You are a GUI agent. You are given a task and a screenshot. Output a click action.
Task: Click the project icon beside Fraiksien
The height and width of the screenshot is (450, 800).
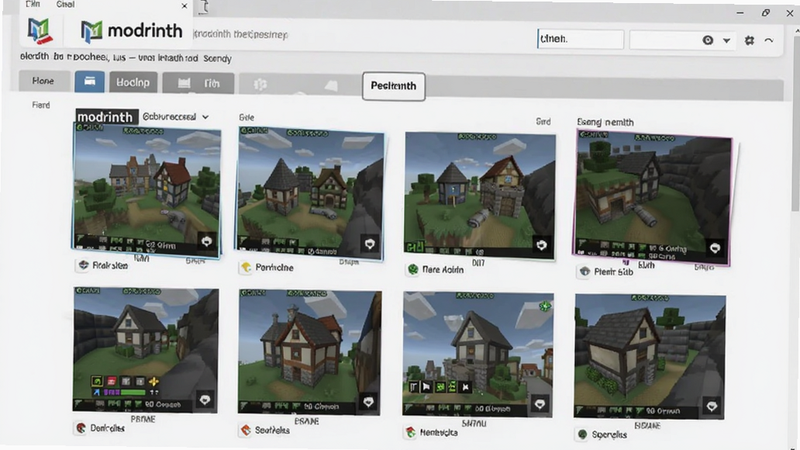(x=83, y=265)
